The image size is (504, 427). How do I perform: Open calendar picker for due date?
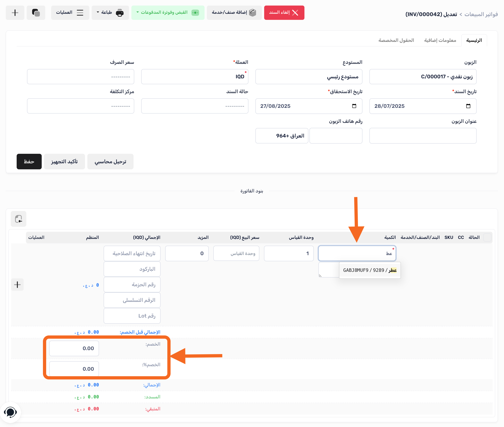[354, 106]
